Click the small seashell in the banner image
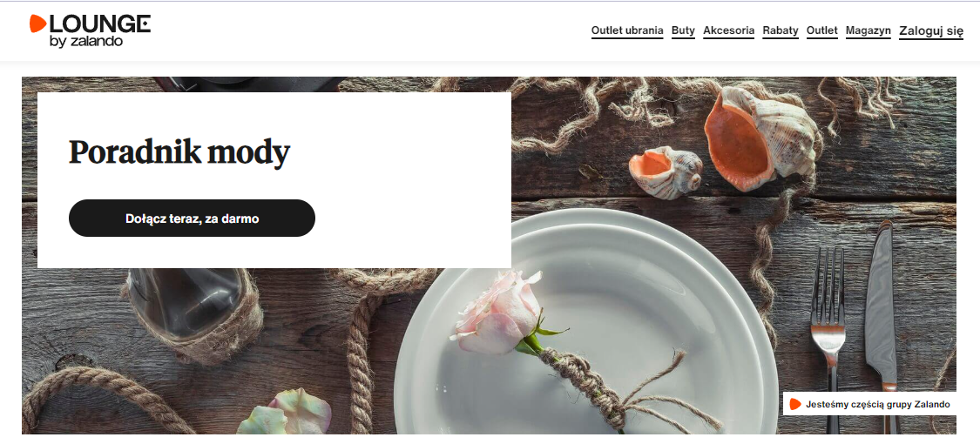 [666, 172]
